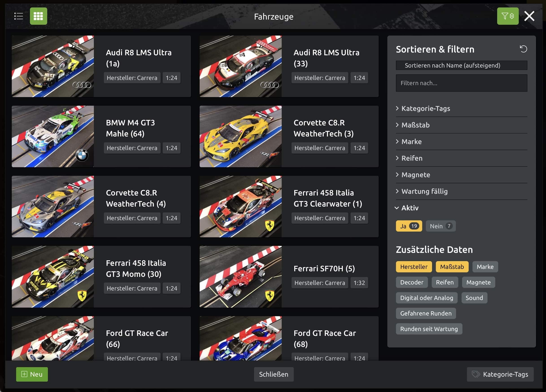Open the Kategorie-Tags button at bottom
Screen dimensions: 546x392
click(500, 374)
